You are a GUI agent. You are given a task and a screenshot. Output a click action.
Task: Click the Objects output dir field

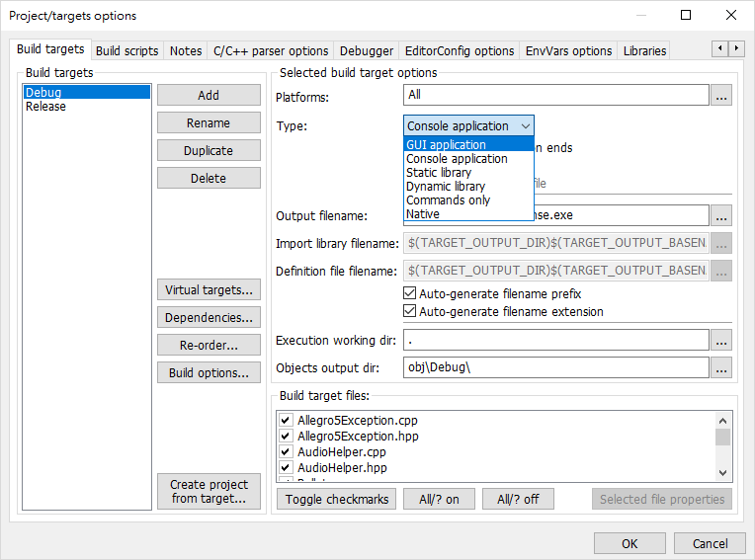(556, 367)
